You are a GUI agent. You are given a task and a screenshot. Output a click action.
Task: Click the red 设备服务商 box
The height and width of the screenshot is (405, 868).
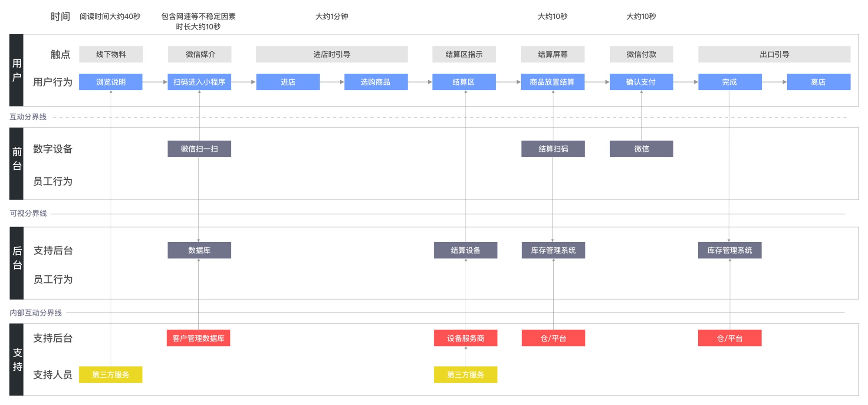click(465, 338)
